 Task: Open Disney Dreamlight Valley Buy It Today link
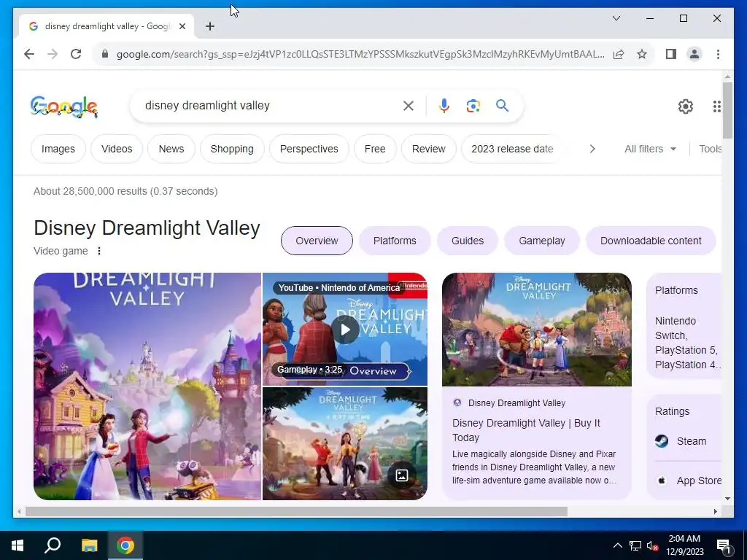coord(526,430)
